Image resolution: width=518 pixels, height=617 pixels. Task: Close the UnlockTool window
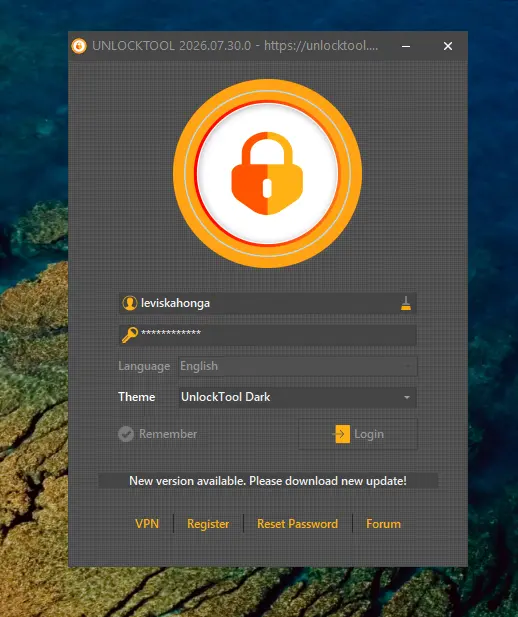click(448, 46)
